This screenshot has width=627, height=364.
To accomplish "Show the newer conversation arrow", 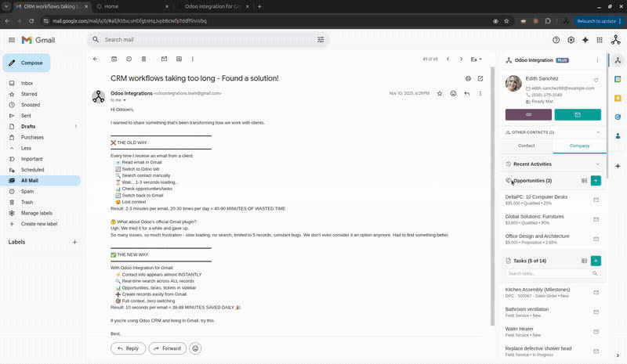I will 448,59.
